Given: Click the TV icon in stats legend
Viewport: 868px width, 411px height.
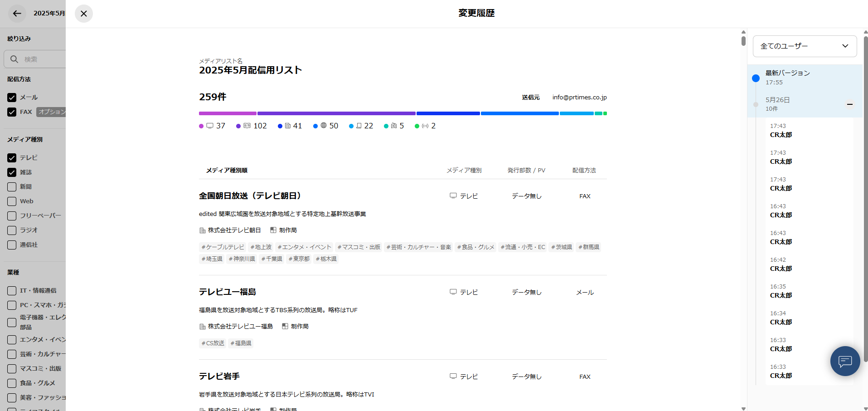Looking at the screenshot, I should (210, 126).
